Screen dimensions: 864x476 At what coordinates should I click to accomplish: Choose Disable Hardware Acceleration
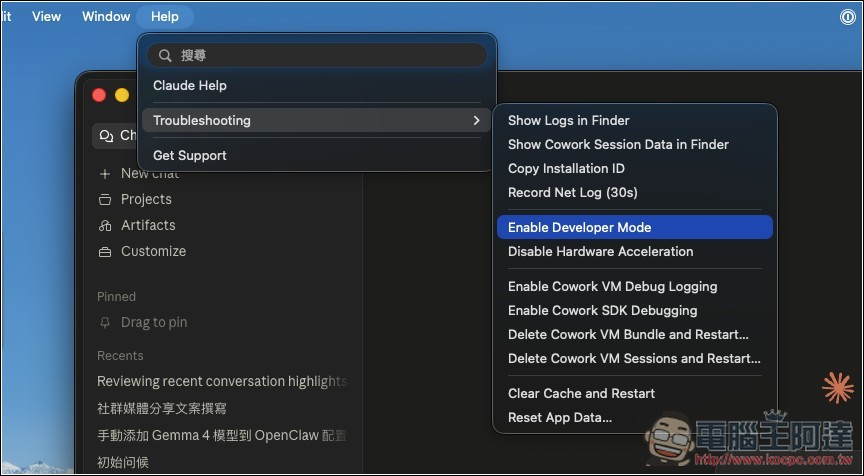click(x=601, y=251)
